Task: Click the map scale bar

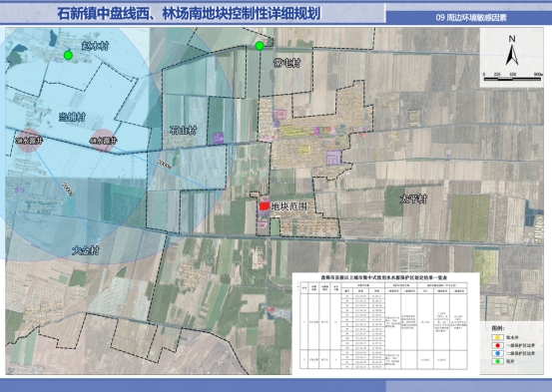Action: [512, 78]
